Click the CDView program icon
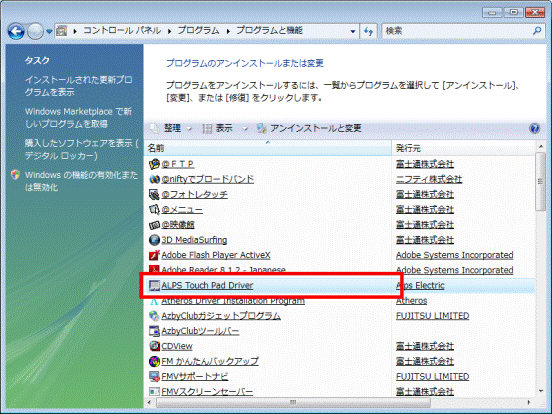This screenshot has height=414, width=552. (x=154, y=346)
